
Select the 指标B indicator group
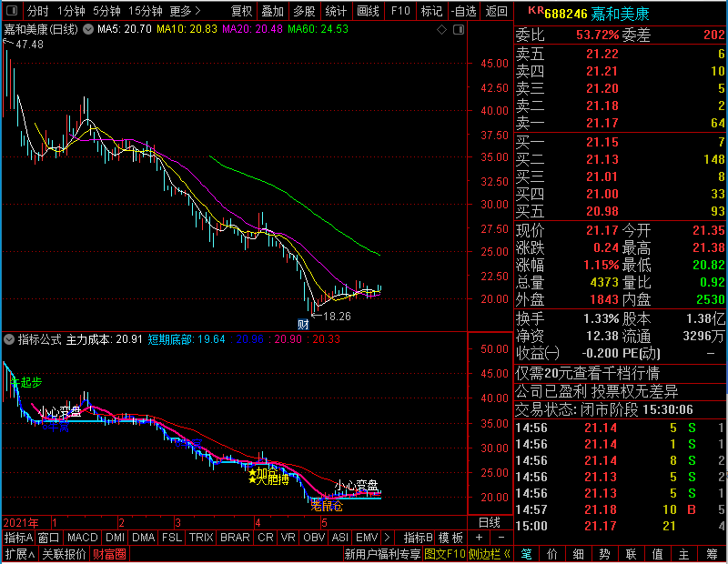[419, 538]
